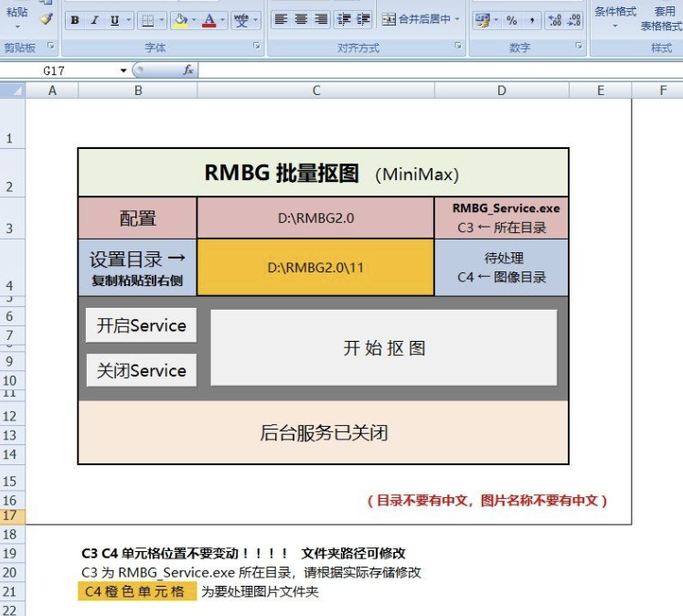683x616 pixels.
Task: Click the align text left icon
Action: (281, 19)
